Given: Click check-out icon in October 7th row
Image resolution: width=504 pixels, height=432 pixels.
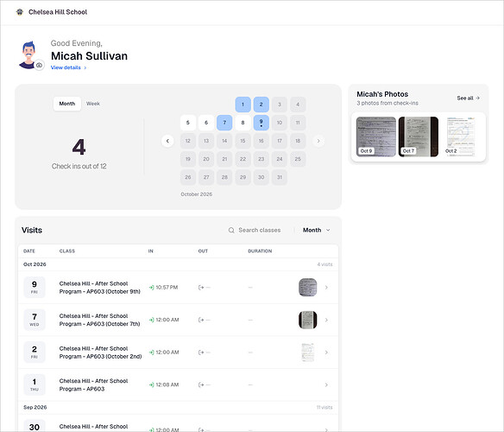Looking at the screenshot, I should (201, 320).
